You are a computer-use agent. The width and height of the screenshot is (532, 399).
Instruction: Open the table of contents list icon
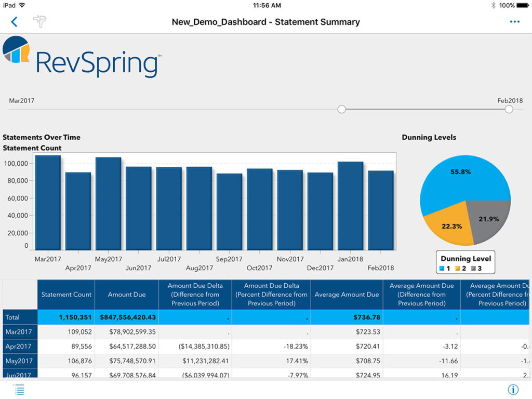[x=19, y=390]
